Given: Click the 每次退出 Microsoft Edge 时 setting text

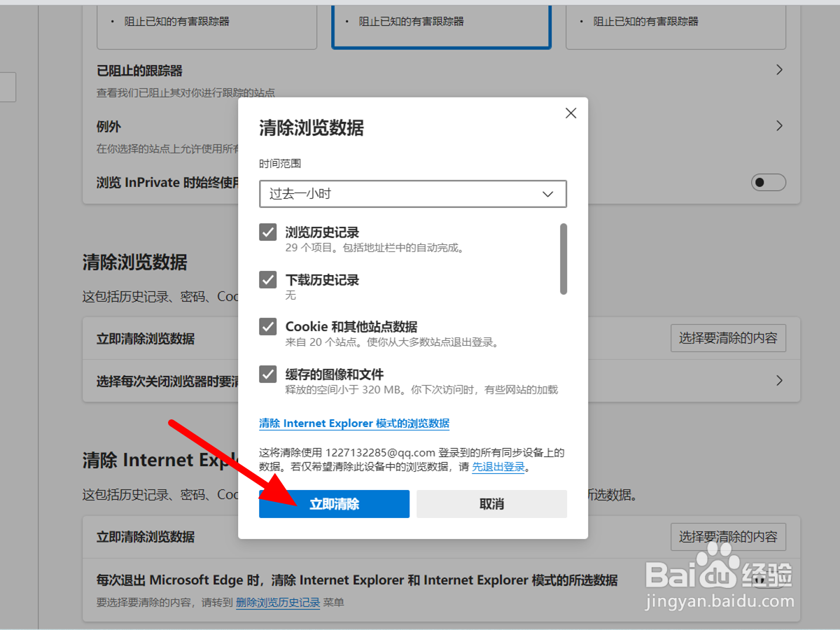Looking at the screenshot, I should click(x=357, y=580).
